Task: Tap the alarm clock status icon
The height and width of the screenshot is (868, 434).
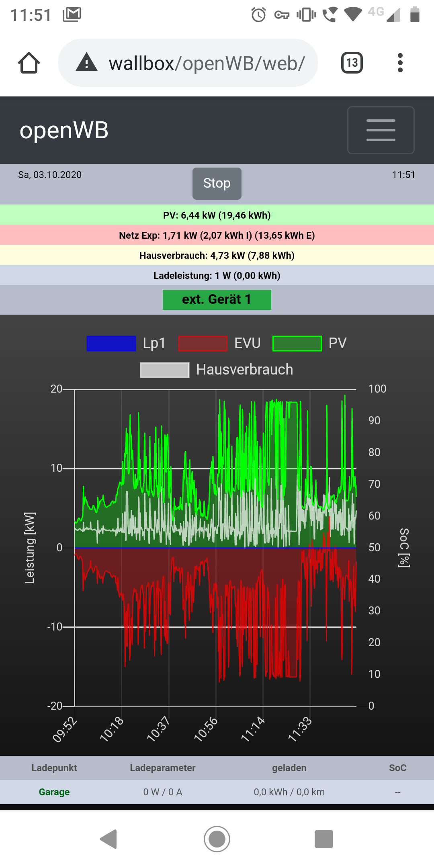Action: 258,15
